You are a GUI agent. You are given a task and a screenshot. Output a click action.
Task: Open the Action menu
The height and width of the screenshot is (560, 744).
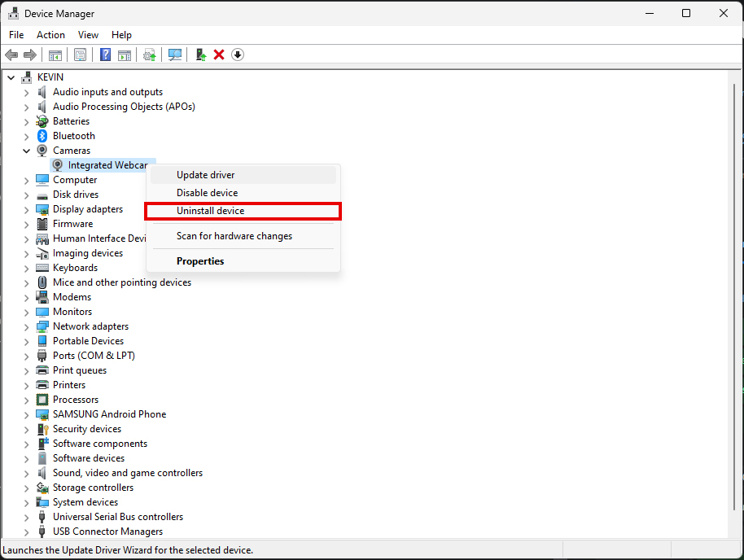[x=50, y=34]
